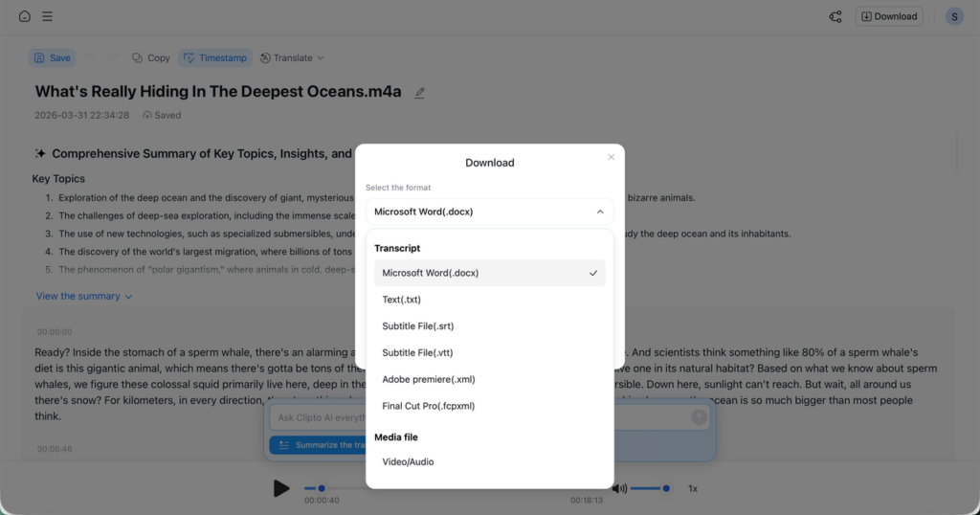Open the home icon in top bar
980x515 pixels.
[x=24, y=16]
